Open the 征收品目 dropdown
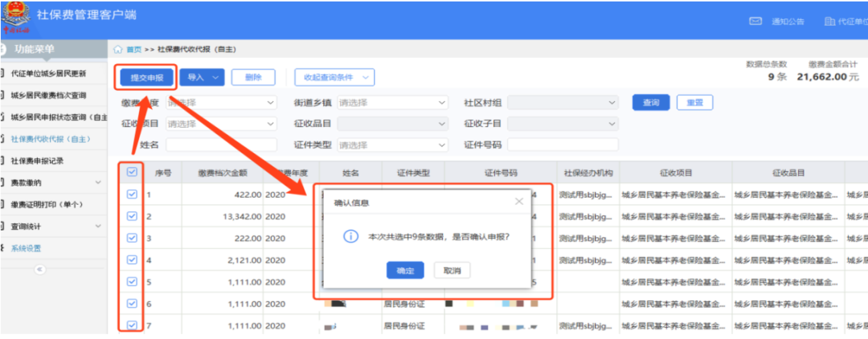Viewport: 868px width, 339px height. 392,124
